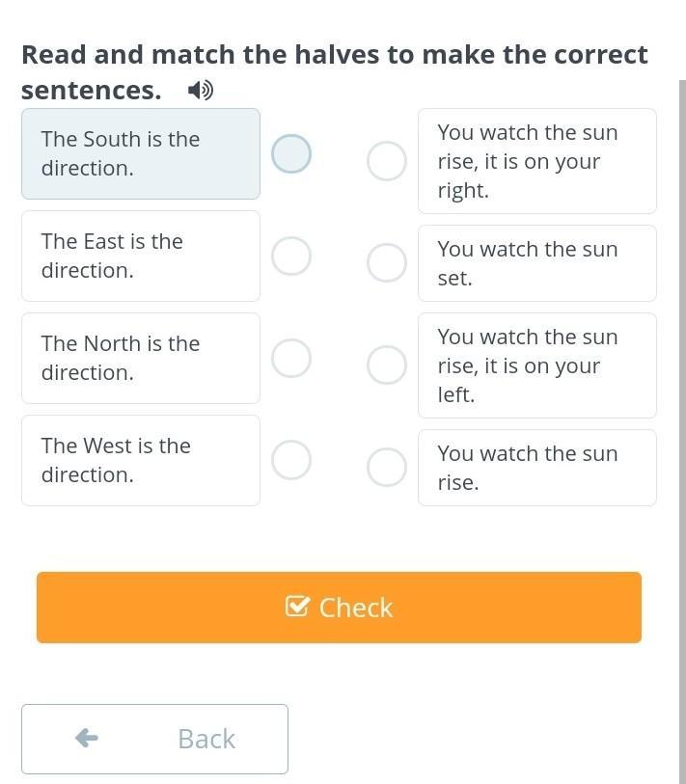Screen dimensions: 686x784
Task: Click the checkmark icon on Check button
Action: 298,606
